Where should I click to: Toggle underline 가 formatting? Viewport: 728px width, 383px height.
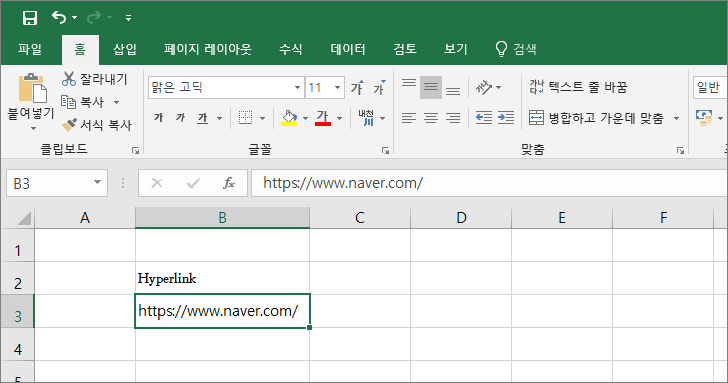point(202,118)
